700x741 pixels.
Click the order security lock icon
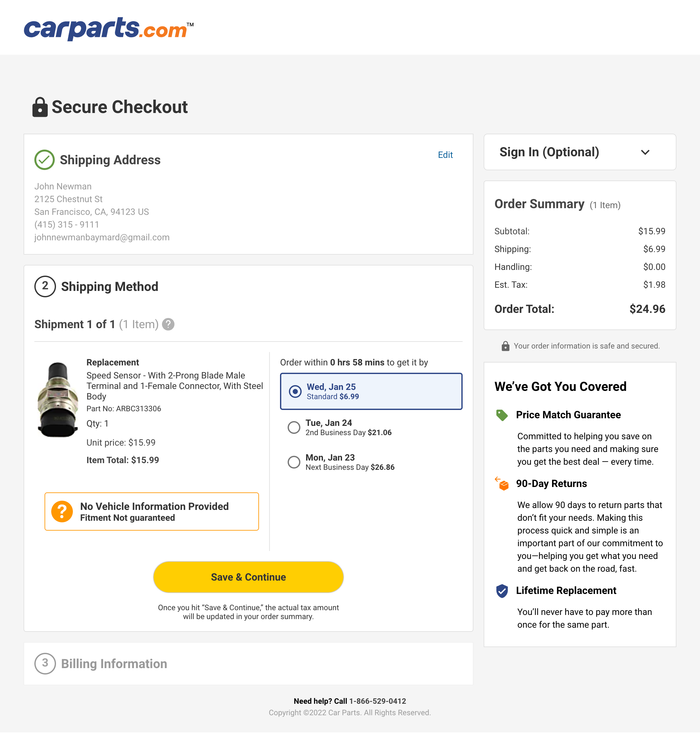coord(505,346)
